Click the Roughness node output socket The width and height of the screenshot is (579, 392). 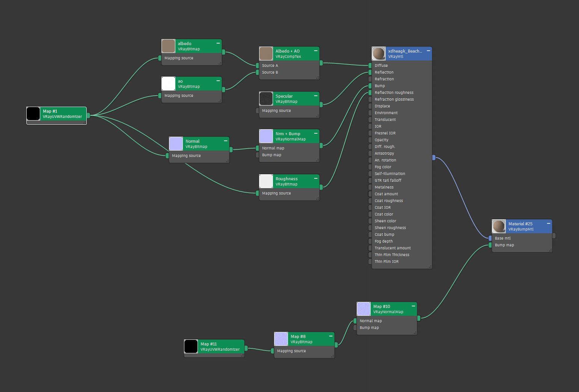click(321, 187)
